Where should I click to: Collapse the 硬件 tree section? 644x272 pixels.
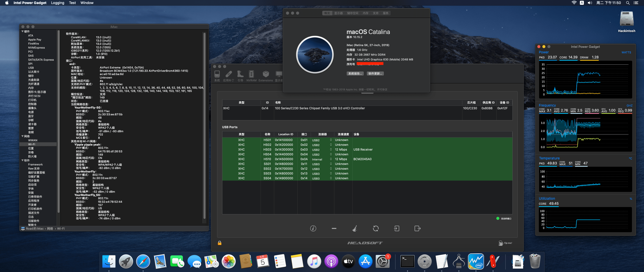(x=23, y=31)
